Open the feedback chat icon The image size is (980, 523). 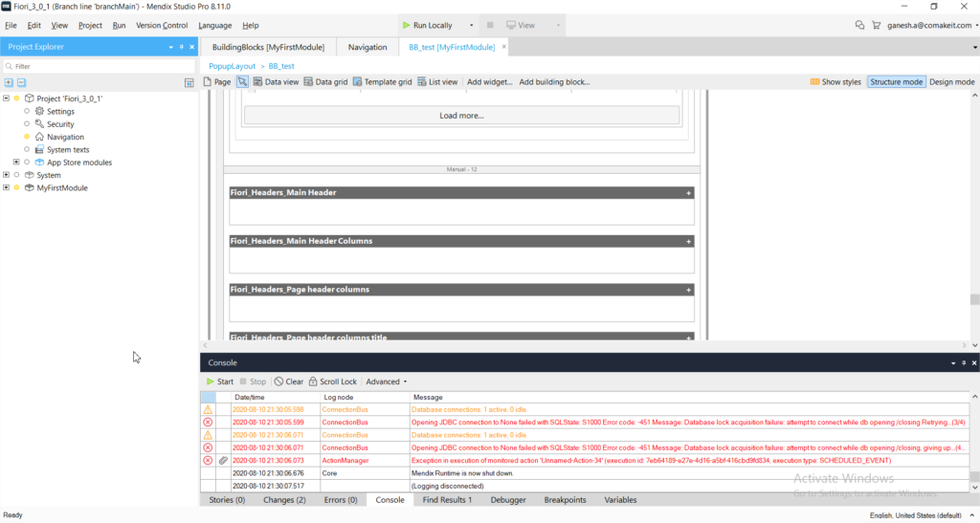859,25
